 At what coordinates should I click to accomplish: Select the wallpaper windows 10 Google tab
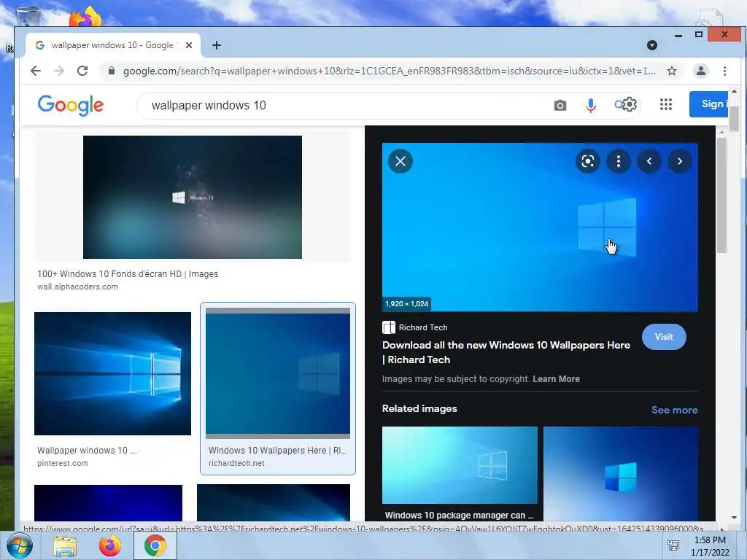click(x=113, y=45)
